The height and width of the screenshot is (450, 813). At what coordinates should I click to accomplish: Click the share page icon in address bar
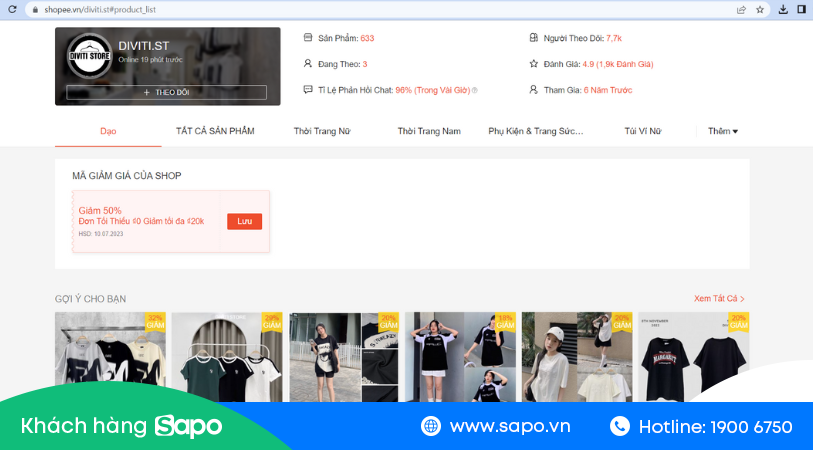click(741, 10)
